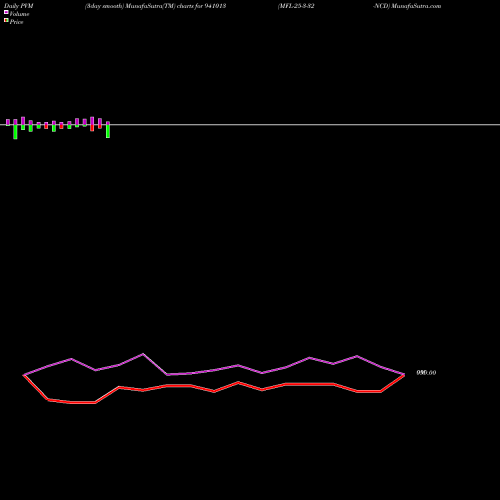Screen dimensions: 500x500
Task: Click the Price legend color swatch
Action: point(6,20)
